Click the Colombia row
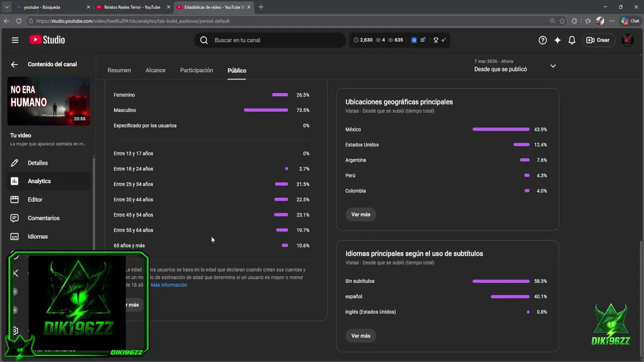The width and height of the screenshot is (644, 362). pyautogui.click(x=446, y=191)
